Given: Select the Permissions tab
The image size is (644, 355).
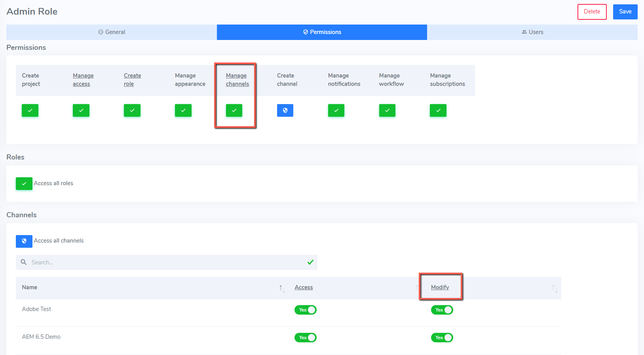Looking at the screenshot, I should point(322,32).
